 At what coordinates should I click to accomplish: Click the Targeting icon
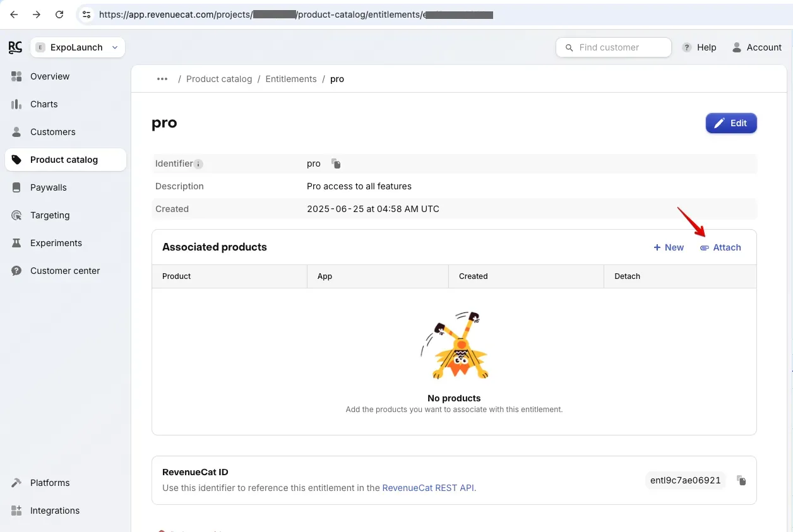pos(17,215)
